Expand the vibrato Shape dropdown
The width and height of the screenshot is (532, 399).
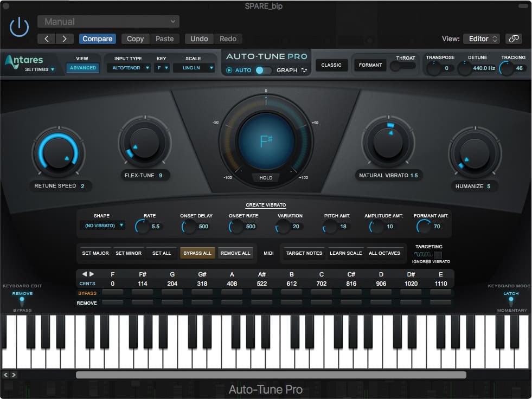[x=103, y=226]
